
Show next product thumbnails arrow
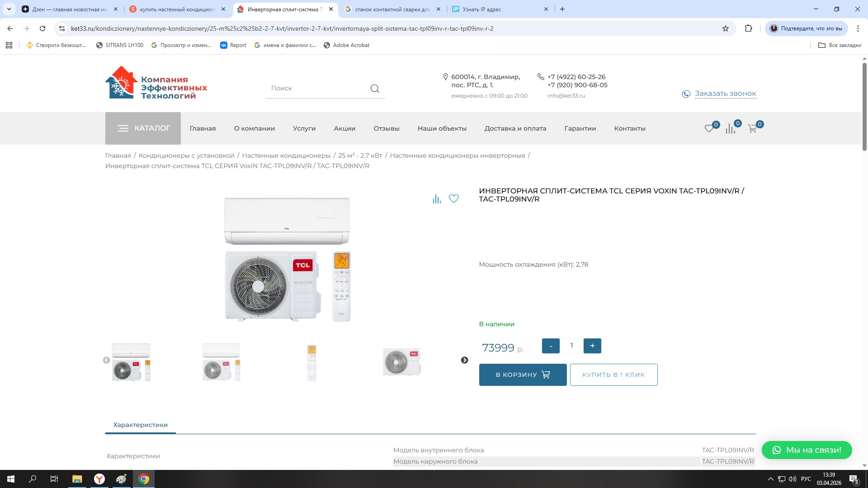pos(464,360)
